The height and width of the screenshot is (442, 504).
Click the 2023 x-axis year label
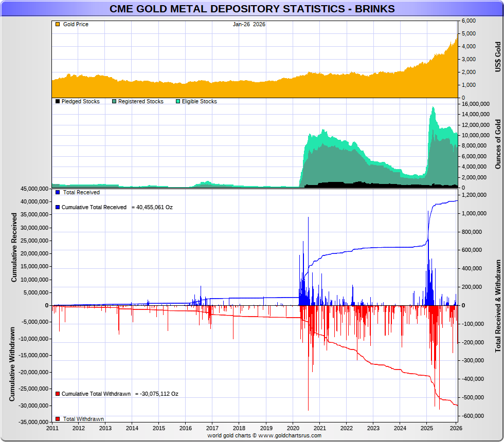click(x=373, y=428)
